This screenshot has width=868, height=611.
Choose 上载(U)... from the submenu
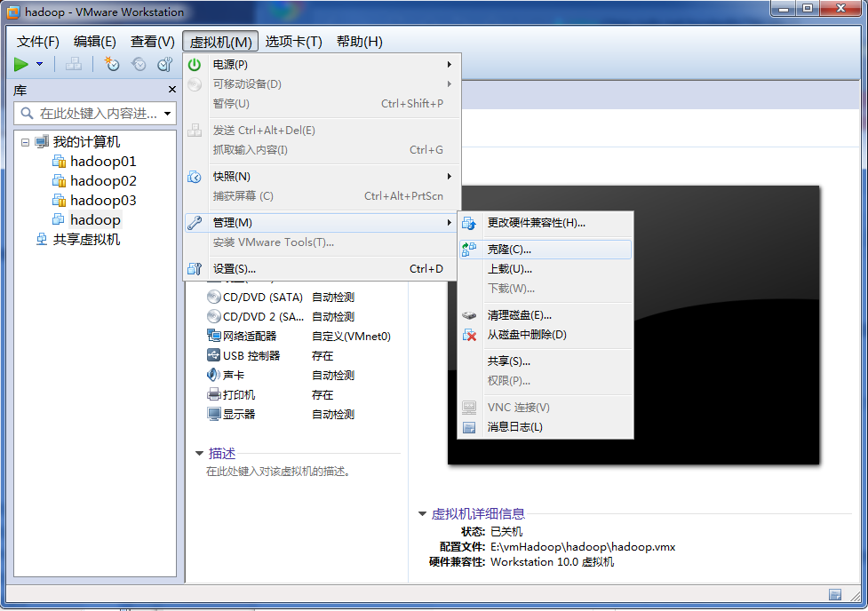coord(545,269)
